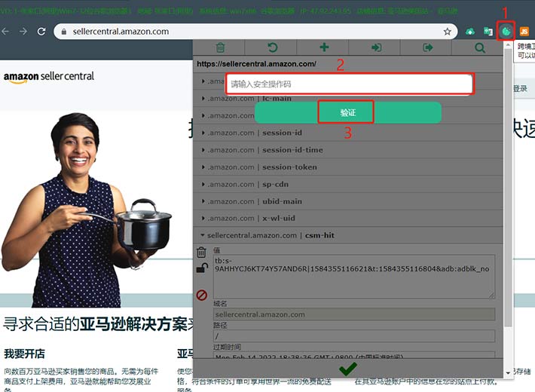Expand the x-wl-uid cookie row
The image size is (535, 392).
click(x=348, y=218)
